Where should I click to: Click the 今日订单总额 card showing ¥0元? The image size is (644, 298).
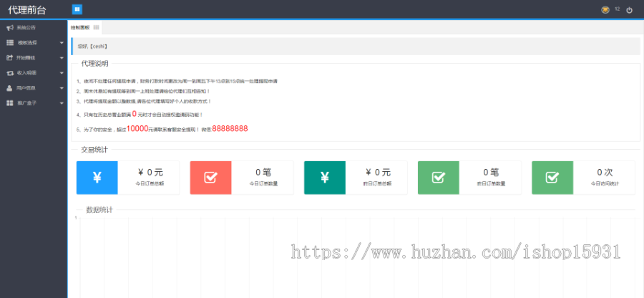pos(150,178)
